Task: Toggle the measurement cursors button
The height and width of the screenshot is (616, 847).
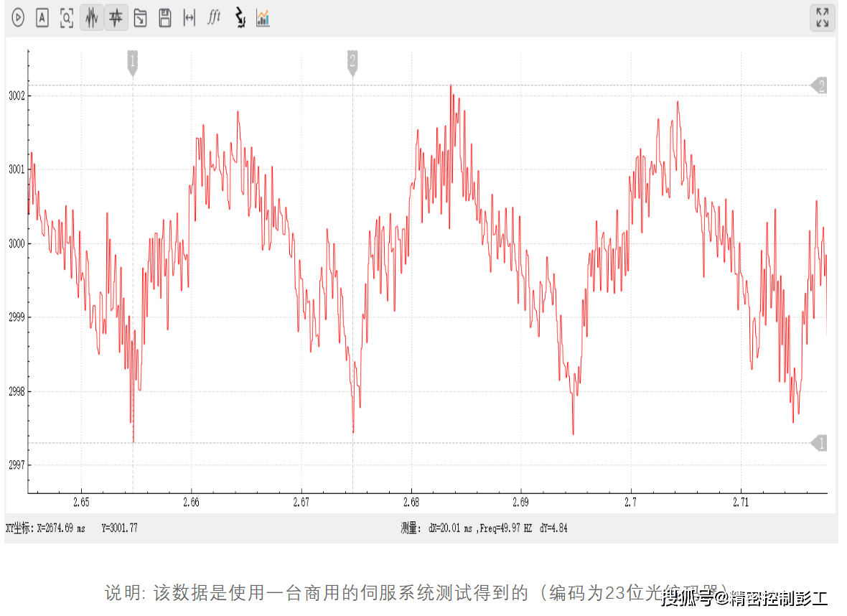Action: (116, 18)
